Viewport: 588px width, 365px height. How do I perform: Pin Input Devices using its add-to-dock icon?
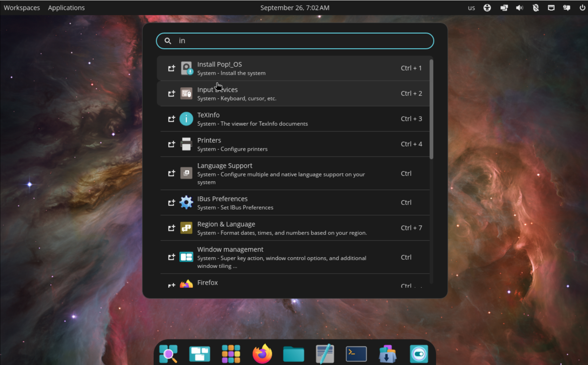click(172, 94)
